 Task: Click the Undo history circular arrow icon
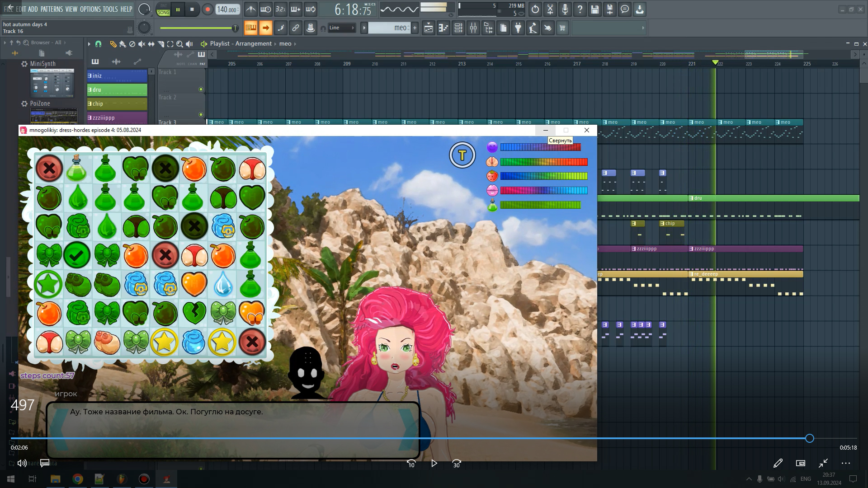[535, 9]
